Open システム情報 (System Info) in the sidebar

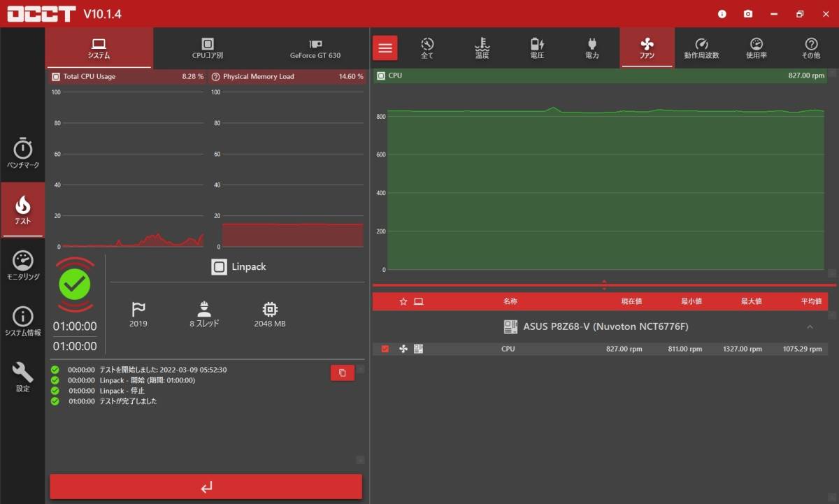tap(23, 322)
